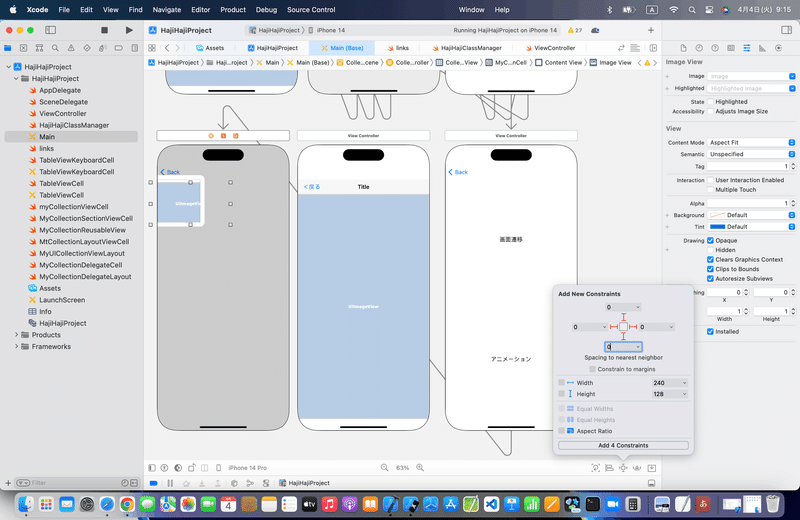
Task: Switch to the Assets editor tab
Action: 210,48
